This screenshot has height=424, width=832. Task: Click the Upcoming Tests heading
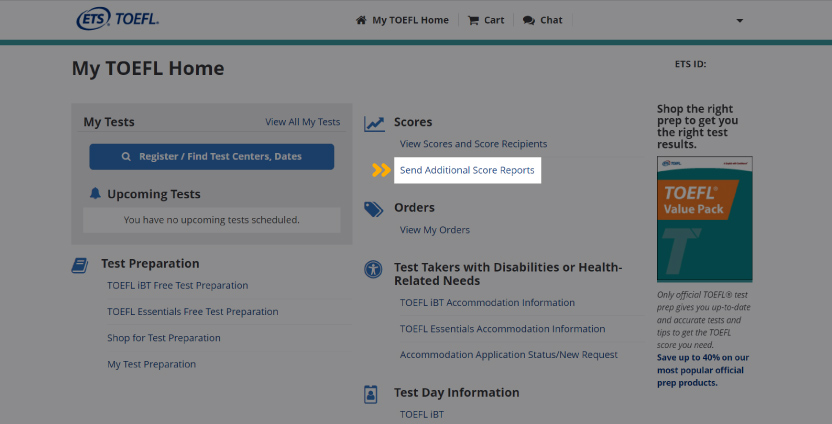(154, 194)
